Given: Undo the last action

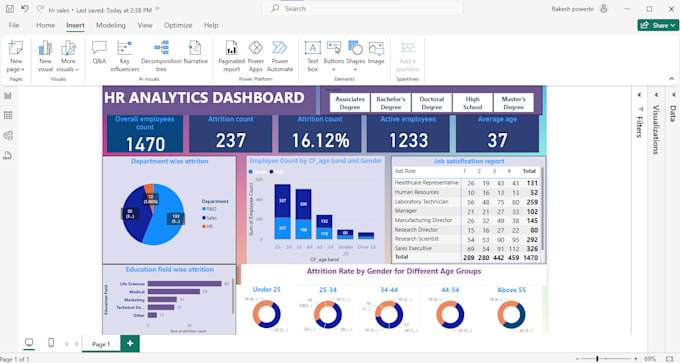Looking at the screenshot, I should pyautogui.click(x=25, y=9).
